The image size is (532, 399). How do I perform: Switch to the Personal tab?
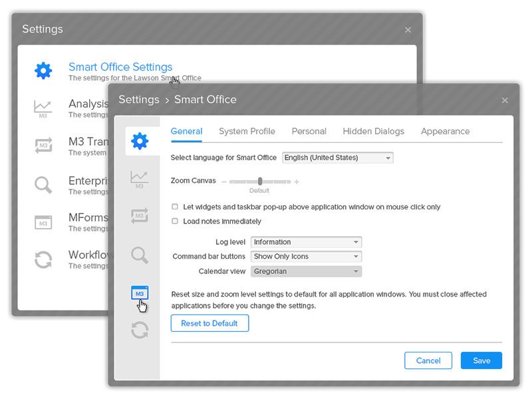[309, 131]
